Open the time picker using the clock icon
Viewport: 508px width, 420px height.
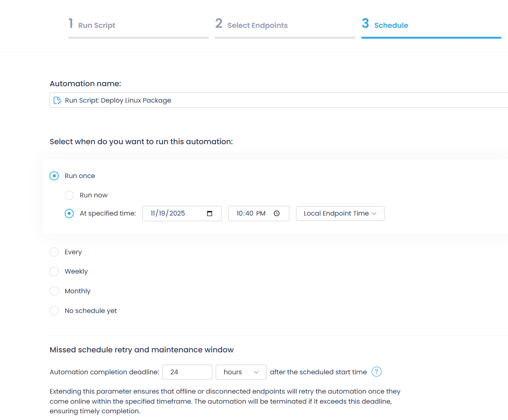click(x=276, y=213)
